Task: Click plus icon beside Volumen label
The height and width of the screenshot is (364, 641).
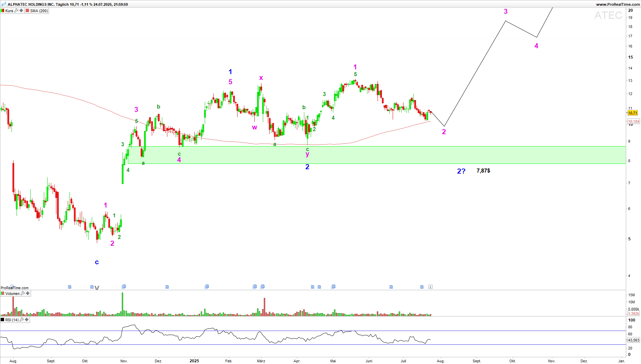Action: click(28, 294)
